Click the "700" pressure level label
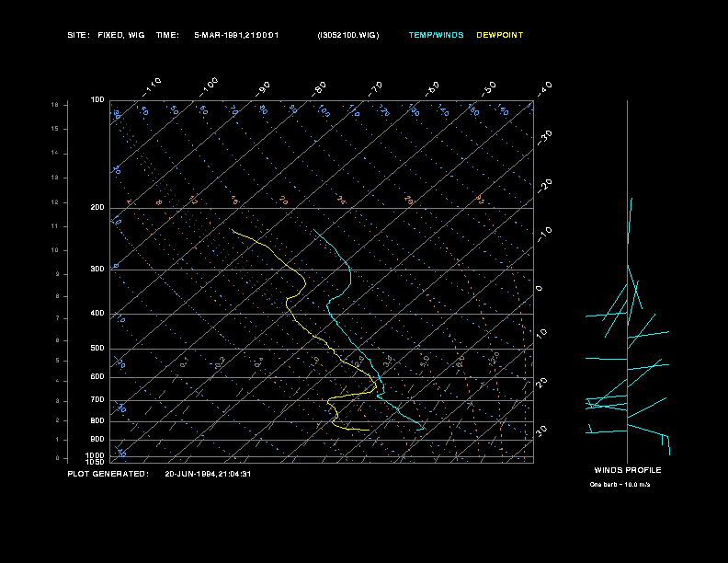The height and width of the screenshot is (563, 728). (97, 399)
